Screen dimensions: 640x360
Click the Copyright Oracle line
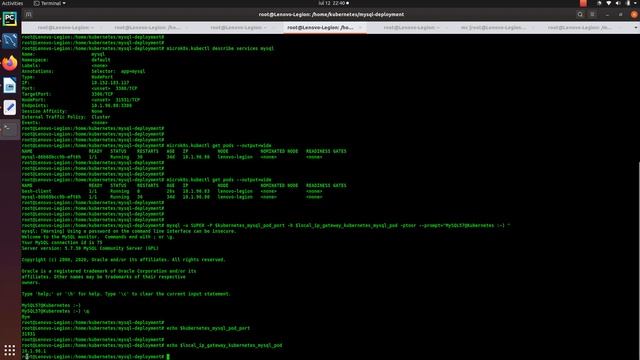coord(123,260)
